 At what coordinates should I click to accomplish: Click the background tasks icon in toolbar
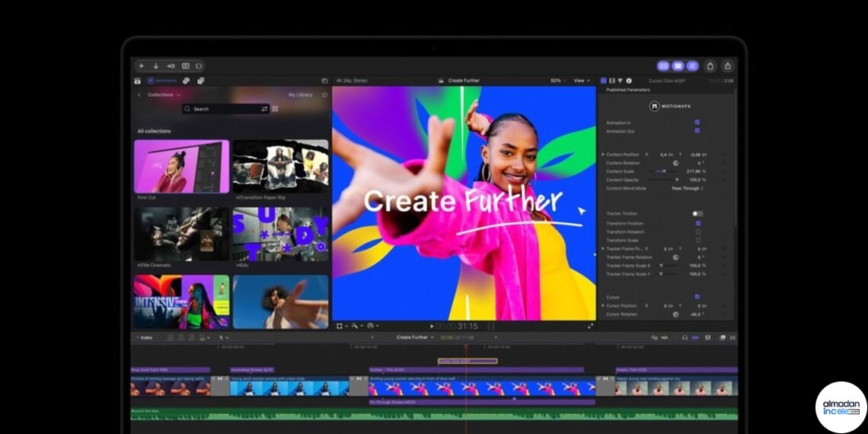[186, 66]
